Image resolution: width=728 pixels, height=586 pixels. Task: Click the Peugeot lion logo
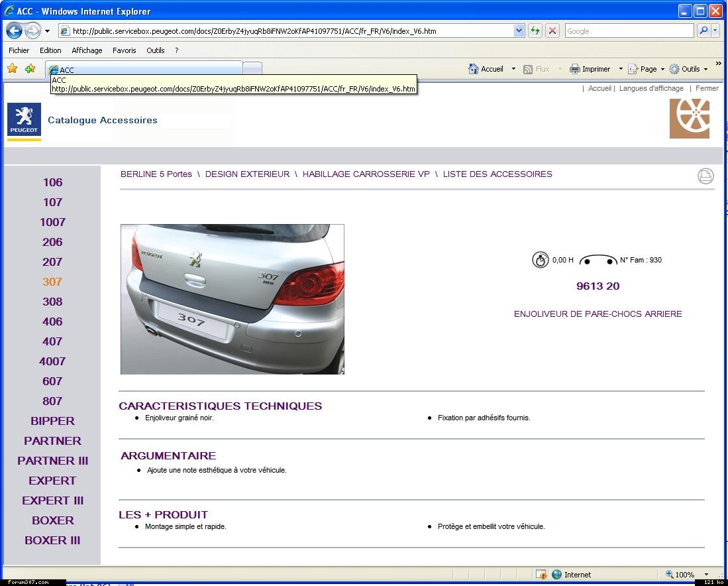24,120
